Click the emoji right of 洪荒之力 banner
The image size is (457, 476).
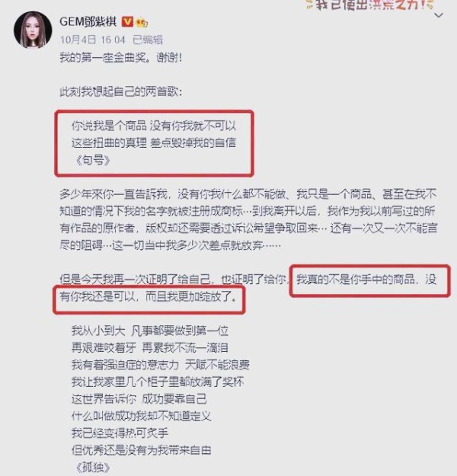pos(430,5)
